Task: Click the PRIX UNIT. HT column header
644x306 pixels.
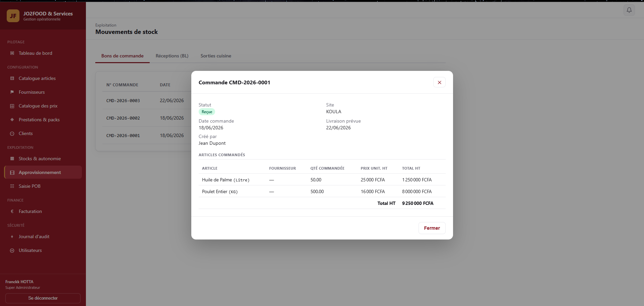Action: click(x=374, y=168)
